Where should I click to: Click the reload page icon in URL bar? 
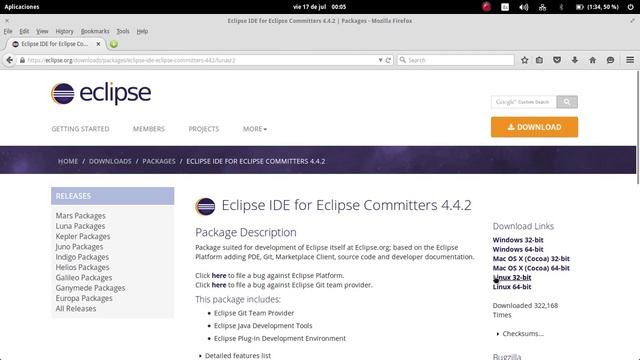point(388,60)
